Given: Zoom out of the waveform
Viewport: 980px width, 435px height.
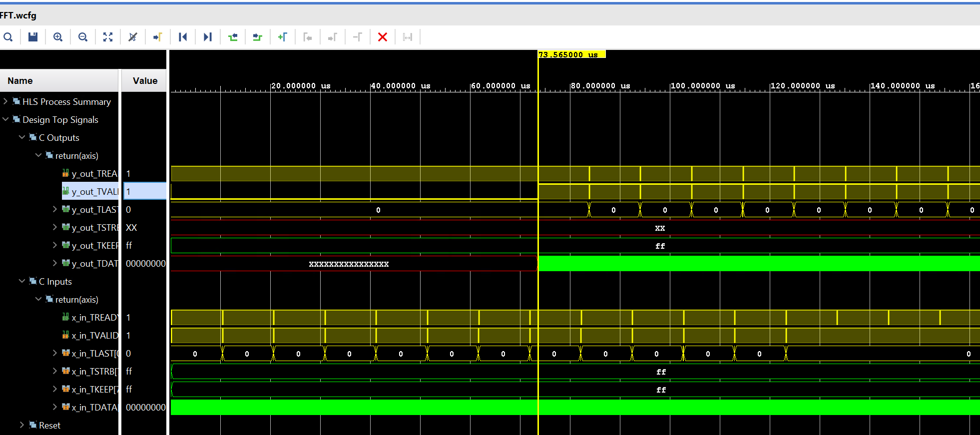Looking at the screenshot, I should tap(83, 37).
